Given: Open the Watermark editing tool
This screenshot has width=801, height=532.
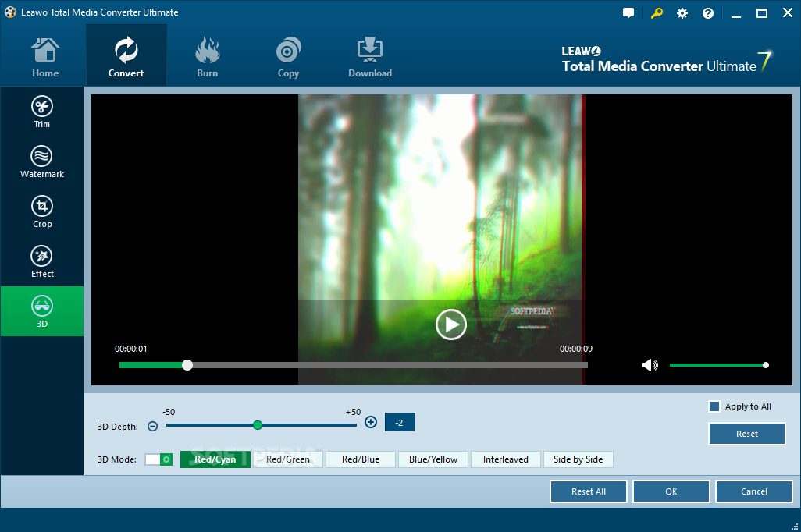Looking at the screenshot, I should 42,161.
